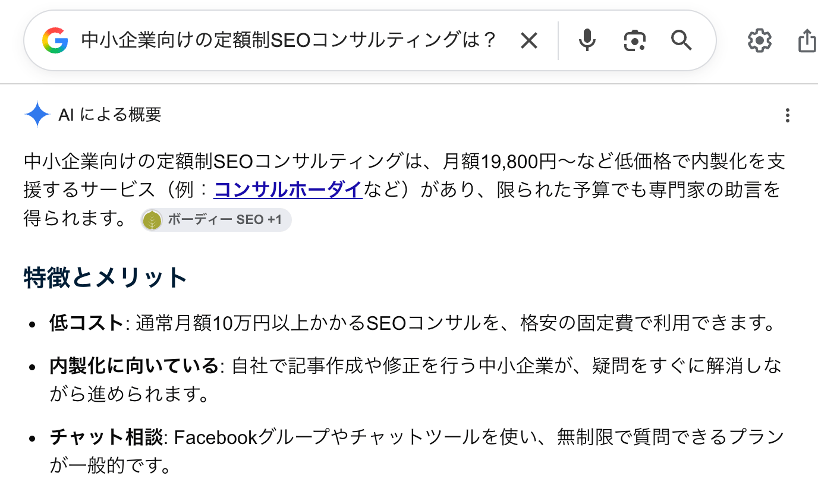Click the 低コスト bullet text
The image size is (818, 504).
pyautogui.click(x=86, y=323)
